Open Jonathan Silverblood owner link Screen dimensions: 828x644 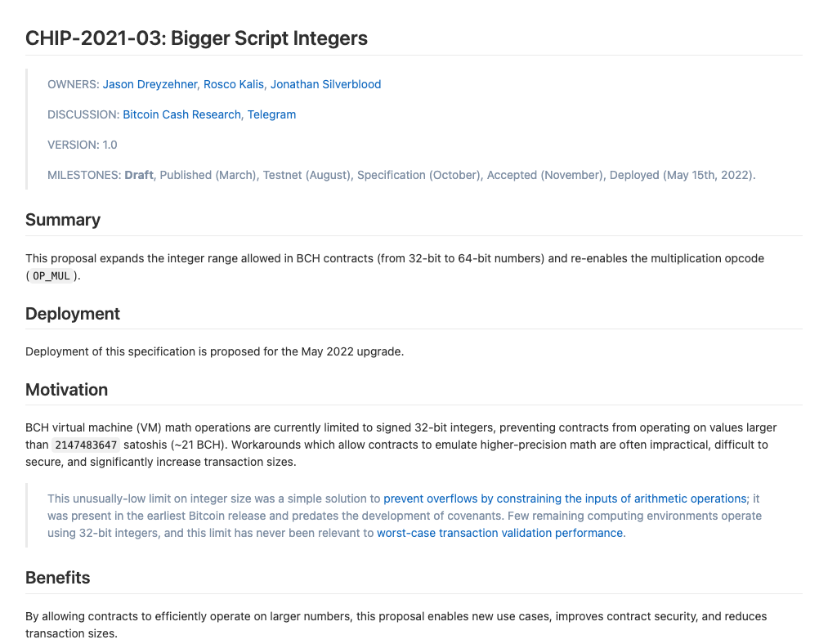326,84
